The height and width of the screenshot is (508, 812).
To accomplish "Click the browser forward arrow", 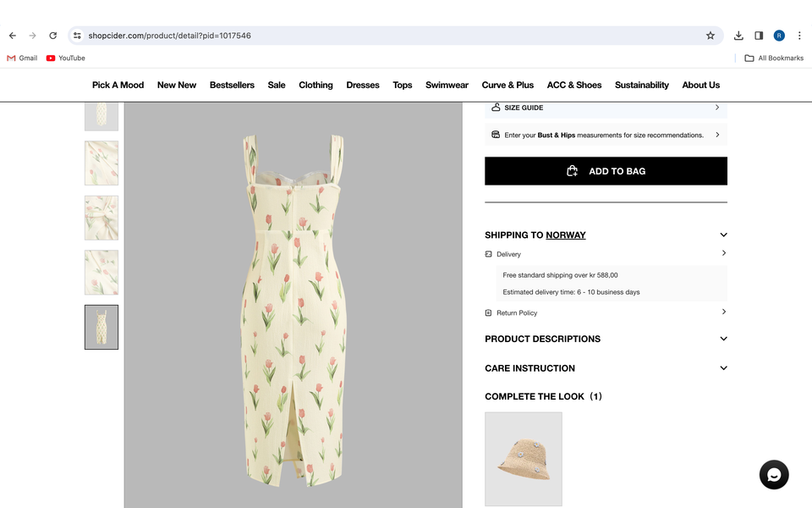I will [33, 36].
